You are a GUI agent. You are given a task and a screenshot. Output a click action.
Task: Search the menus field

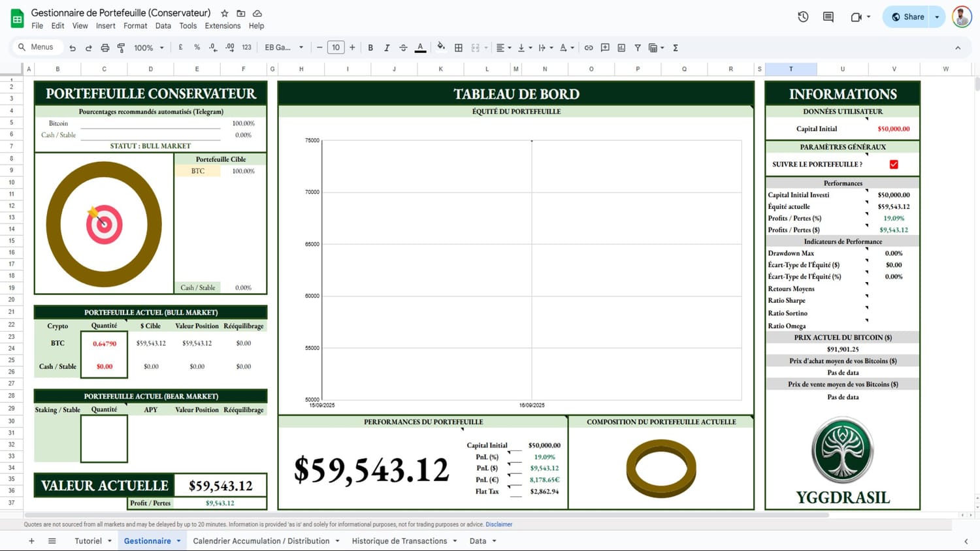tap(37, 47)
